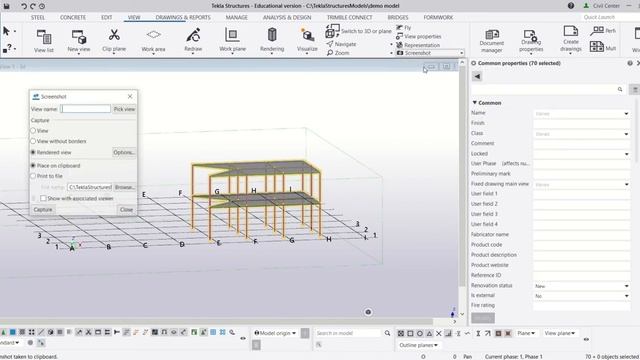The image size is (640, 360).
Task: Select the Clip plane scissors tool
Action: (x=114, y=41)
